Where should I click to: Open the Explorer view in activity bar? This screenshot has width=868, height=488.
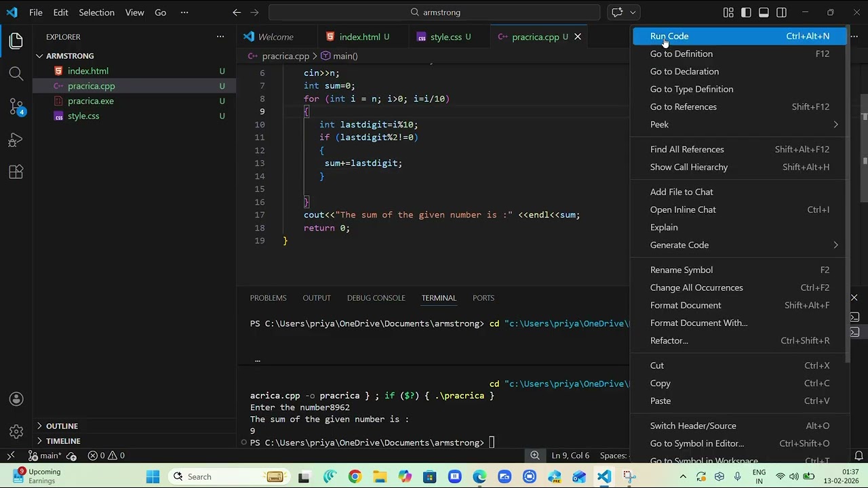tap(16, 41)
